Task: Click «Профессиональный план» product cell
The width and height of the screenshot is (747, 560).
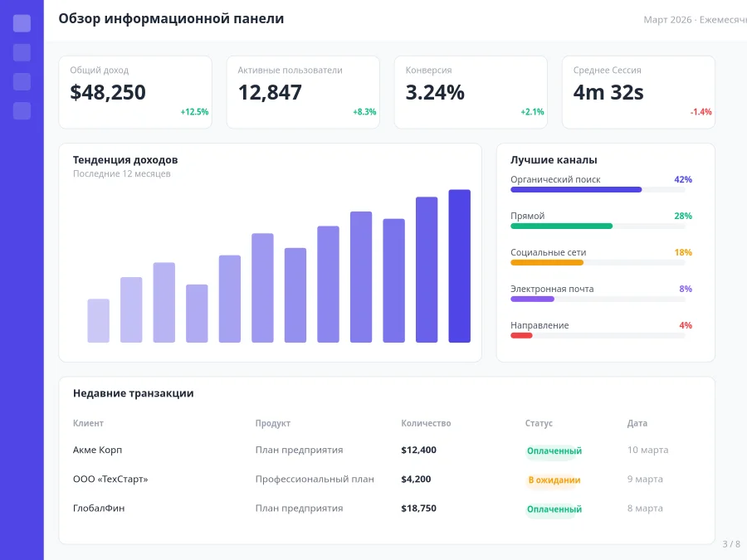Action: [315, 479]
